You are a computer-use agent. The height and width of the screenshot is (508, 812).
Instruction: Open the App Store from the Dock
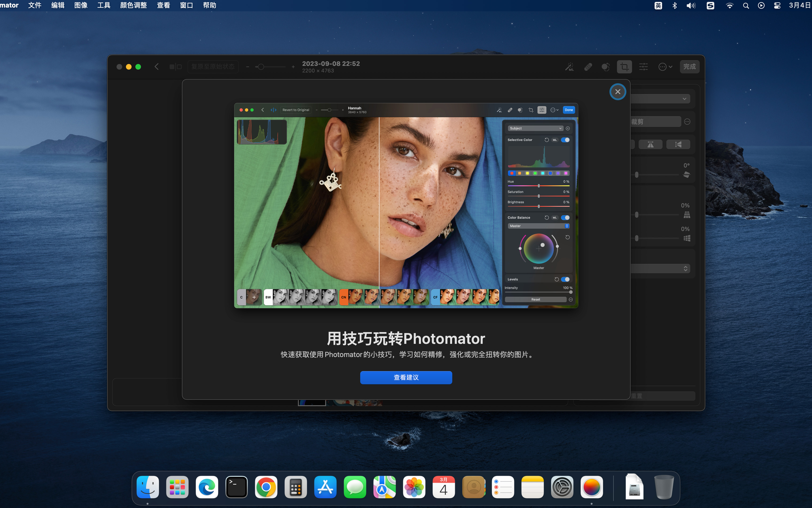325,487
